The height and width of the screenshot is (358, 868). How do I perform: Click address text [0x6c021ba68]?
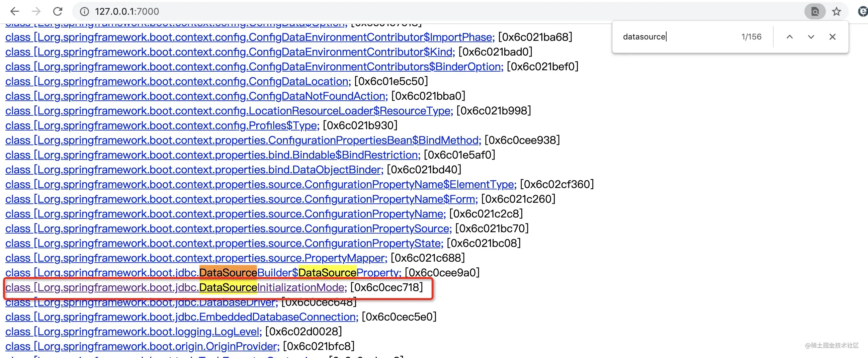[x=535, y=37]
